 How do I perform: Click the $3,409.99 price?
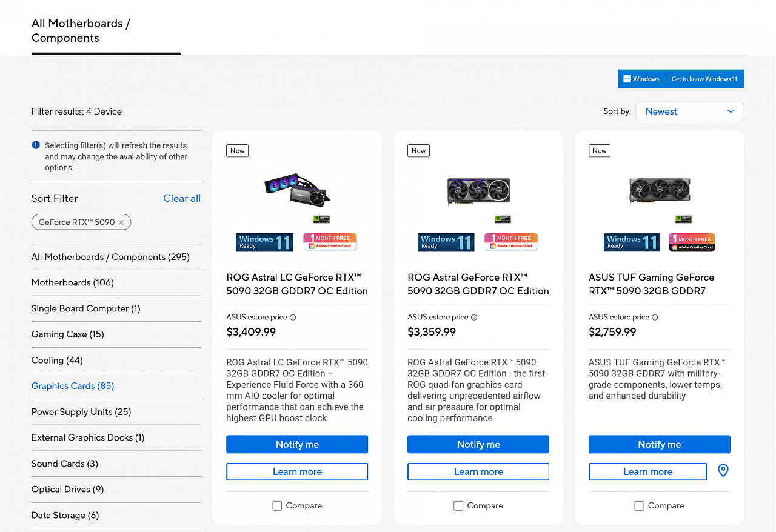pyautogui.click(x=251, y=332)
